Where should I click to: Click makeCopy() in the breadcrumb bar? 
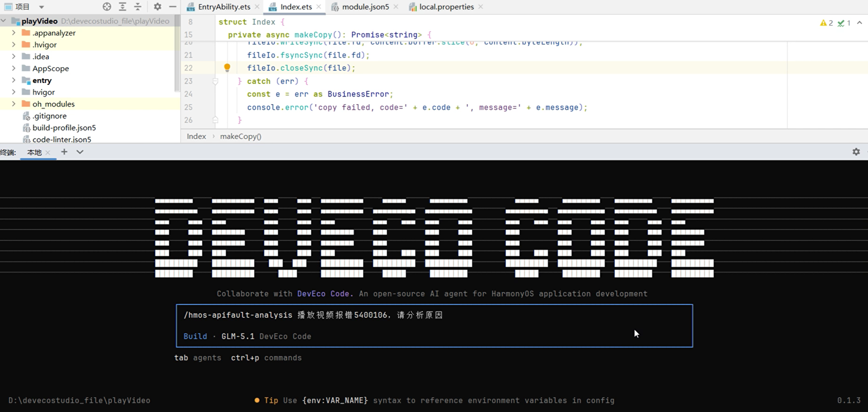[240, 136]
